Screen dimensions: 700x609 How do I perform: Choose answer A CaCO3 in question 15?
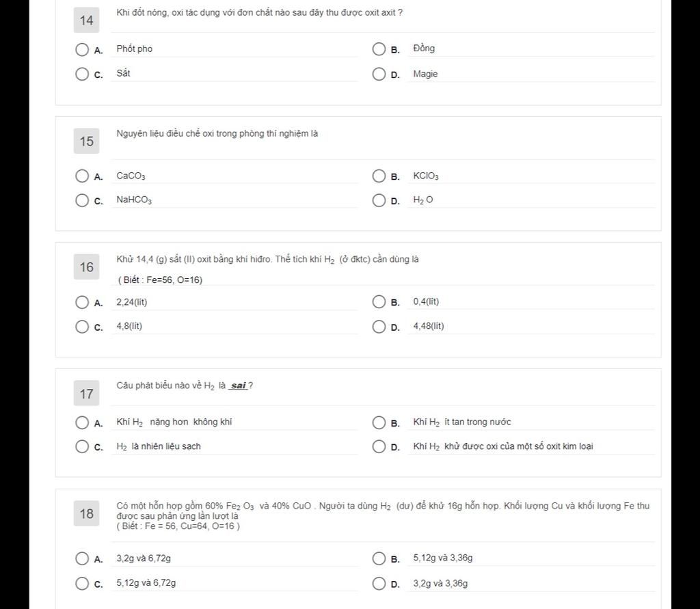click(82, 176)
